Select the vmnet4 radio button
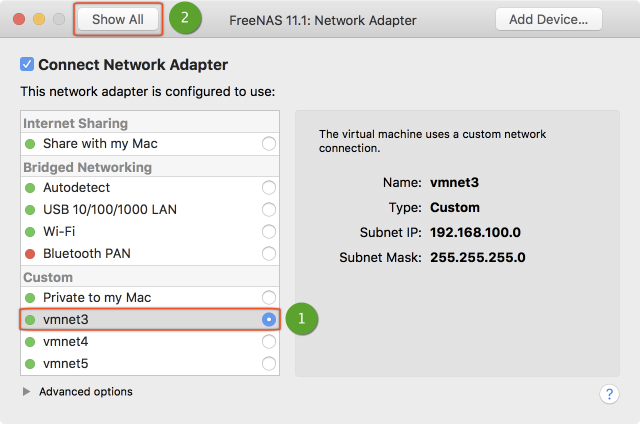The height and width of the screenshot is (424, 640). click(268, 342)
